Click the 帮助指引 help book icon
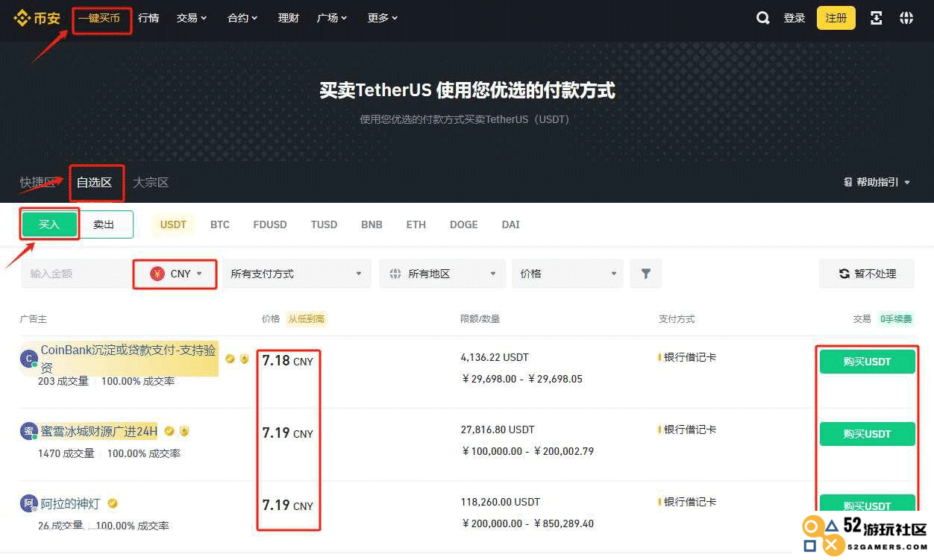934x560 pixels. tap(848, 182)
